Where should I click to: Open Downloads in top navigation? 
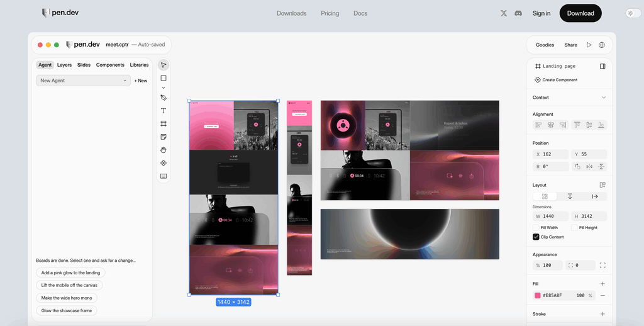pos(292,13)
